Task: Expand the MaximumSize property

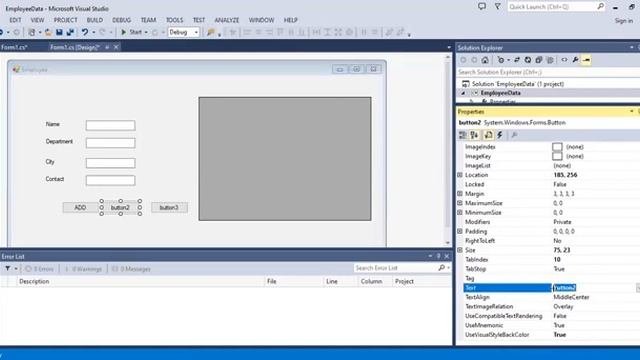Action: pyautogui.click(x=460, y=203)
